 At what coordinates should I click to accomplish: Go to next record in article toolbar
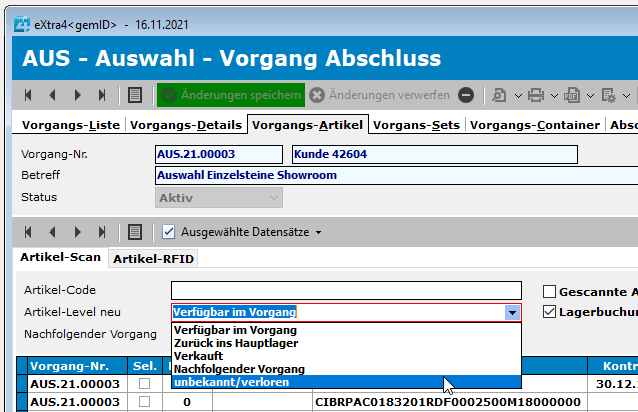tap(77, 232)
